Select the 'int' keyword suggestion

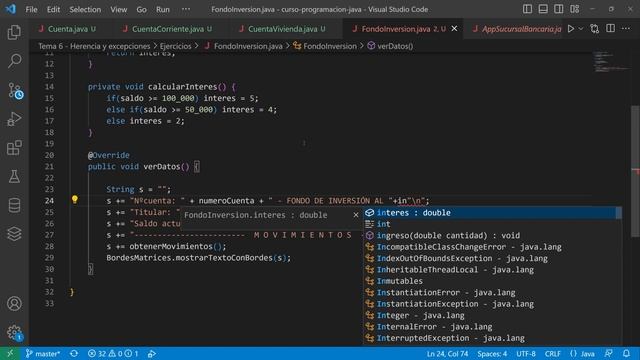(x=492, y=224)
